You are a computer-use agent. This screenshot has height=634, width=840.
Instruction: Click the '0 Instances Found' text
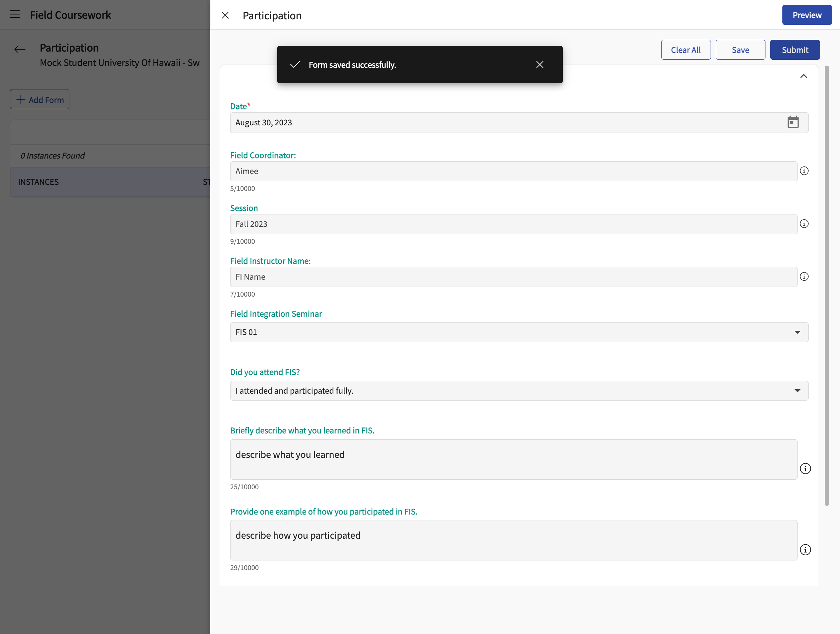click(x=53, y=155)
